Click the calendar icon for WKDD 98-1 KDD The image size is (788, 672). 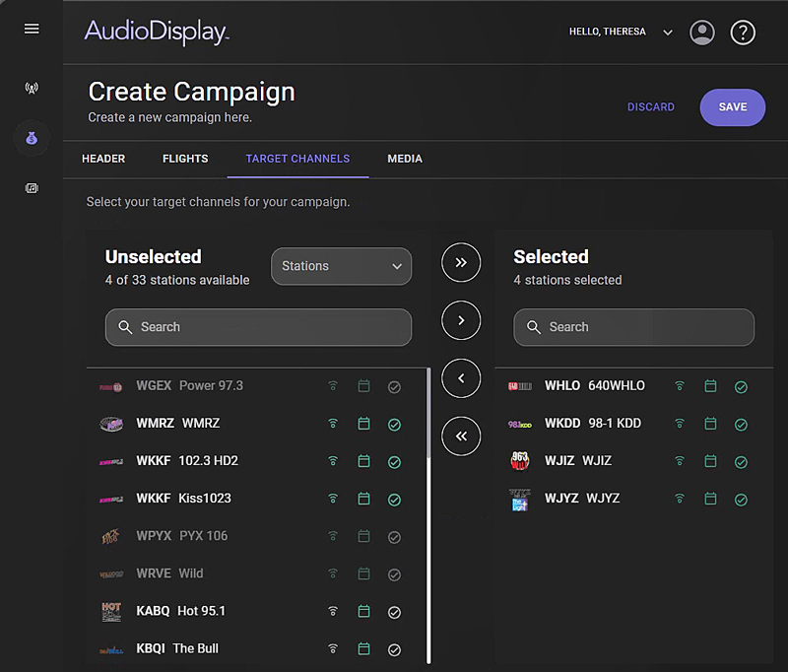pos(710,424)
